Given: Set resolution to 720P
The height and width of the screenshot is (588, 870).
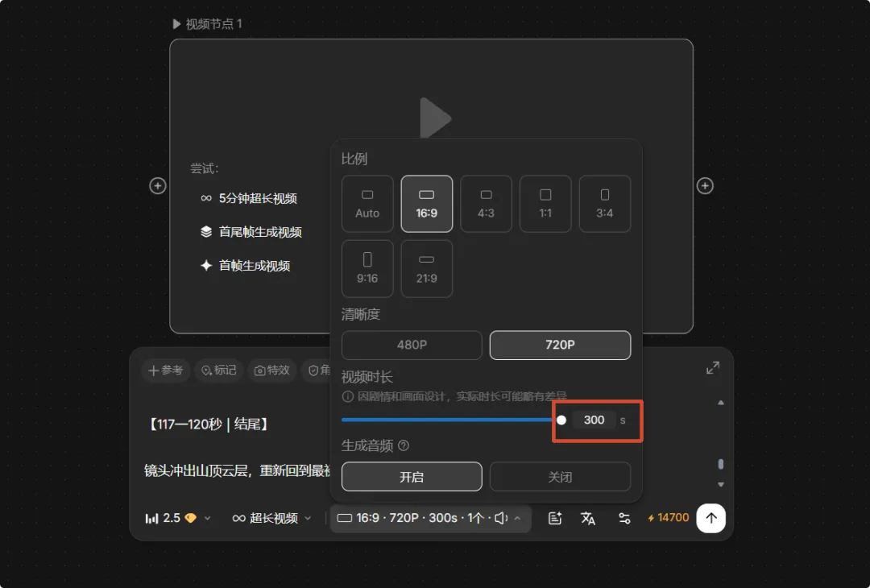Looking at the screenshot, I should pos(560,345).
